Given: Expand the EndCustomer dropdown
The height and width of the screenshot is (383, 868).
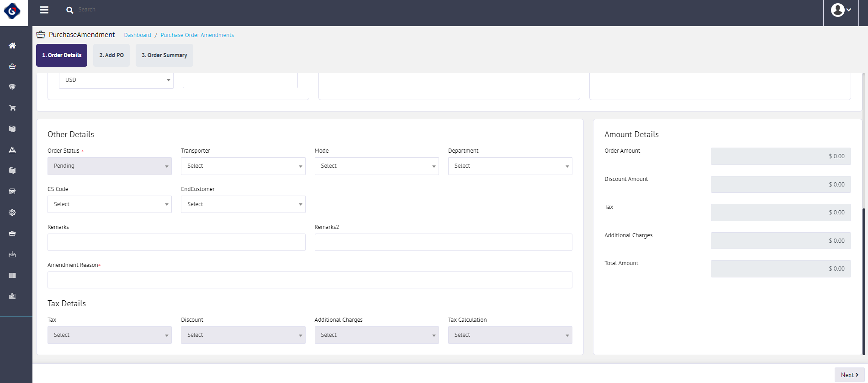Looking at the screenshot, I should pyautogui.click(x=243, y=204).
